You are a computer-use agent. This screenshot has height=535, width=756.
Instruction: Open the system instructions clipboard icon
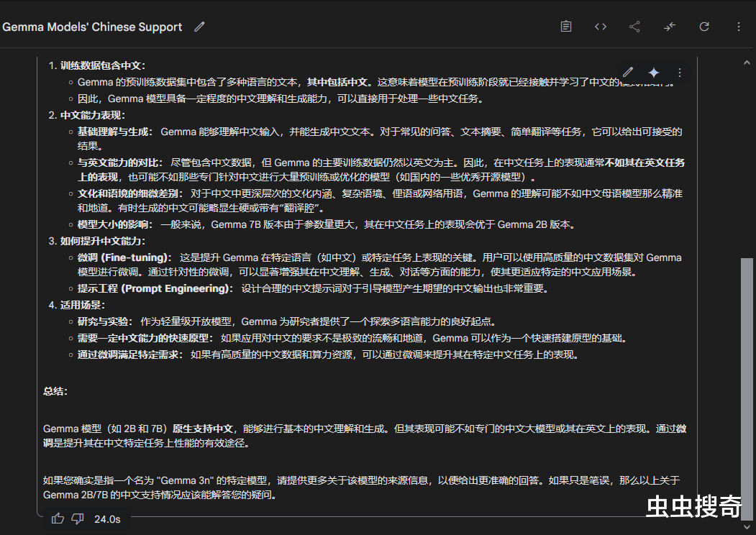tap(566, 27)
